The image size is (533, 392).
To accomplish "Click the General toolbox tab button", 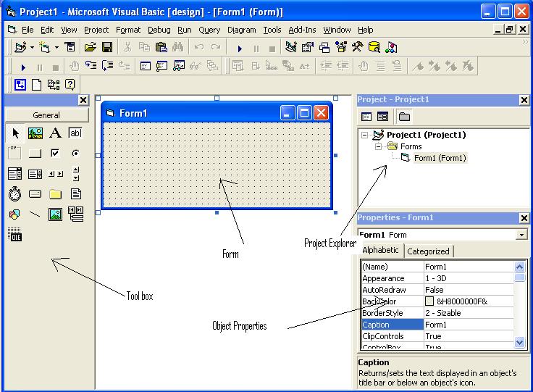I will [x=46, y=115].
